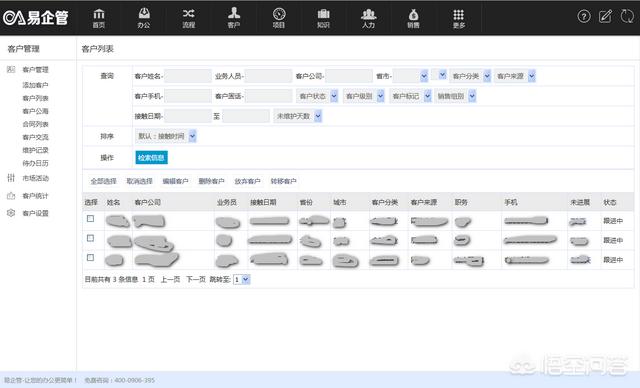Click the 客户管理 sidebar icon

coord(11,69)
